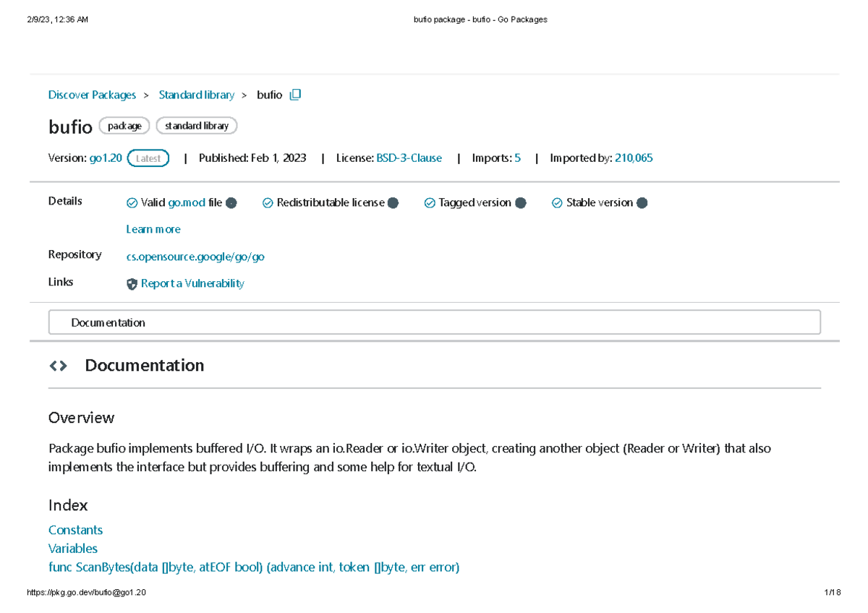Click the shield icon before Report a Vulnerability
Screen dimensions: 868x613
pos(132,284)
